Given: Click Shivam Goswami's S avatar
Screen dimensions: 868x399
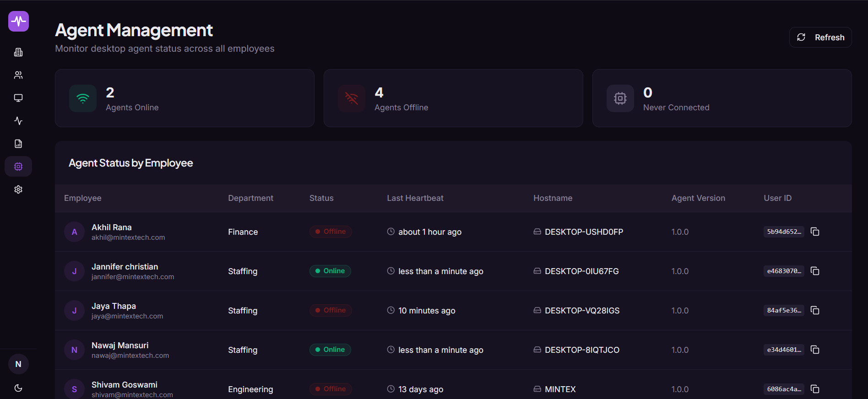Looking at the screenshot, I should coord(74,389).
